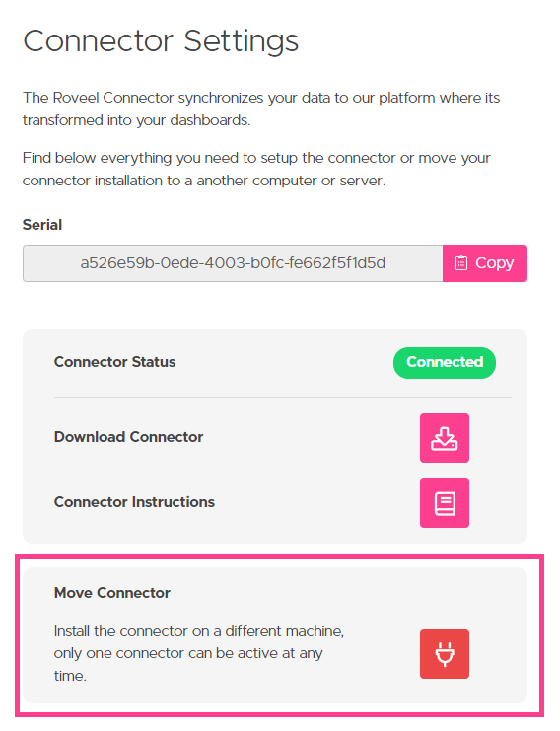560x731 pixels.
Task: Click the Connector Settings page title
Action: point(161,41)
